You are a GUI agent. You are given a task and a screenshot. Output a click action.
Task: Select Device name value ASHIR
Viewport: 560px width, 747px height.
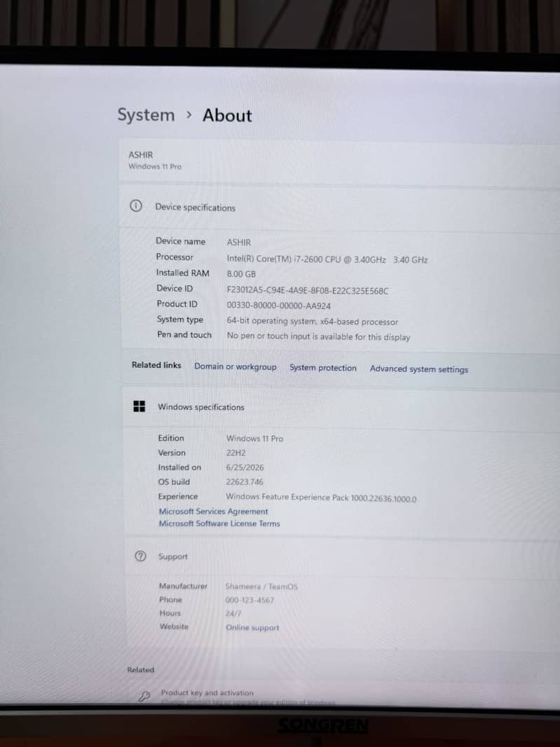tap(238, 242)
